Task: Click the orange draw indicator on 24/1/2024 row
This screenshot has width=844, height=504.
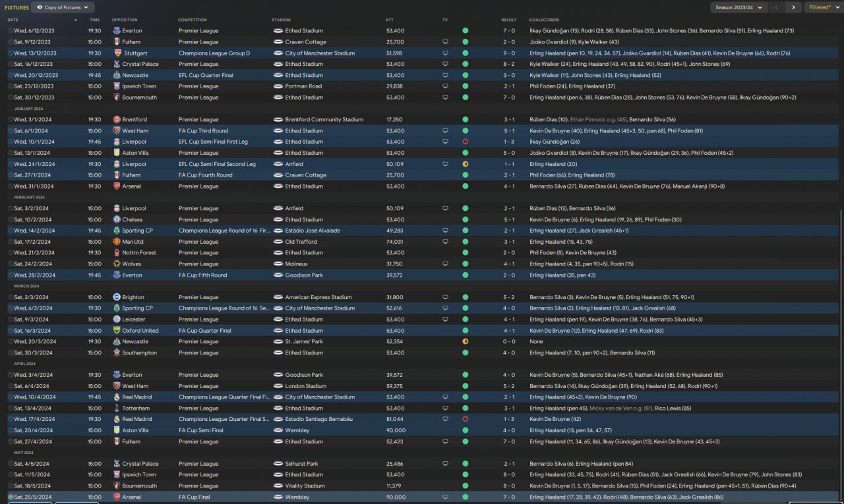Action: tap(466, 164)
